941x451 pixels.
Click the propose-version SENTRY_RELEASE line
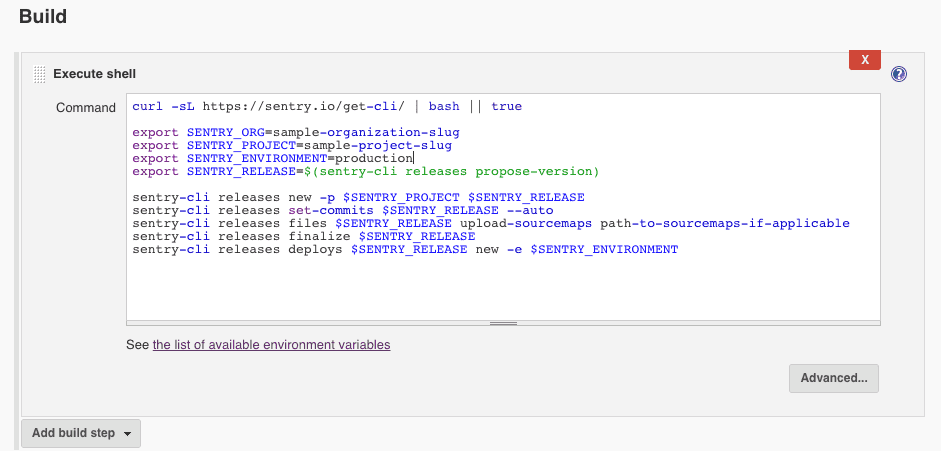365,171
